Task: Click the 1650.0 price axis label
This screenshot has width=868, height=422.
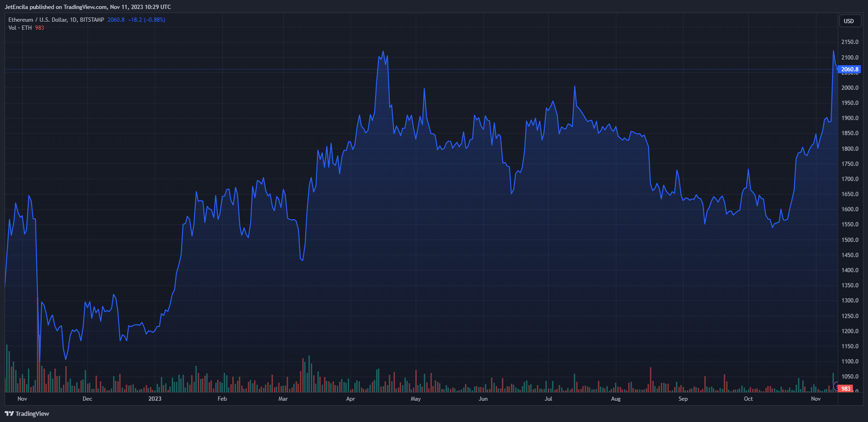Action: 850,194
